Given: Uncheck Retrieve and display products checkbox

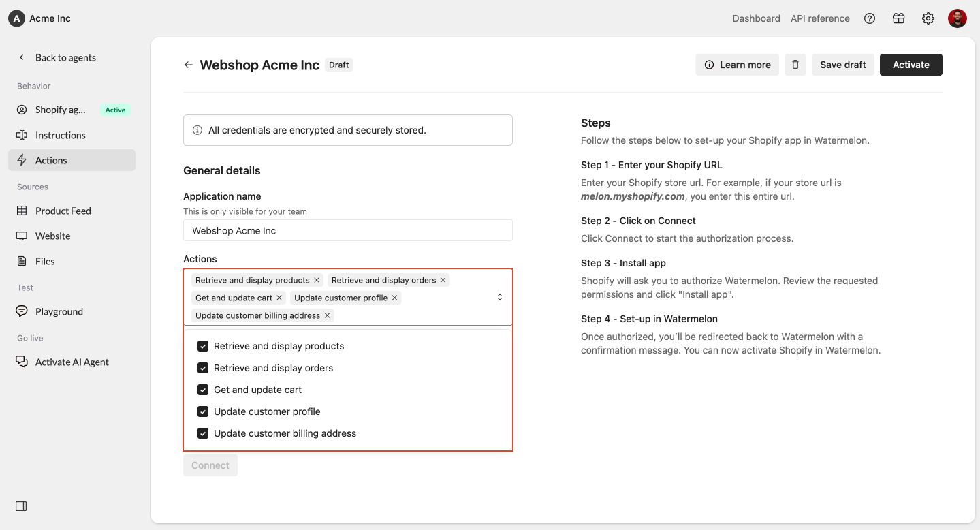Looking at the screenshot, I should tap(203, 346).
